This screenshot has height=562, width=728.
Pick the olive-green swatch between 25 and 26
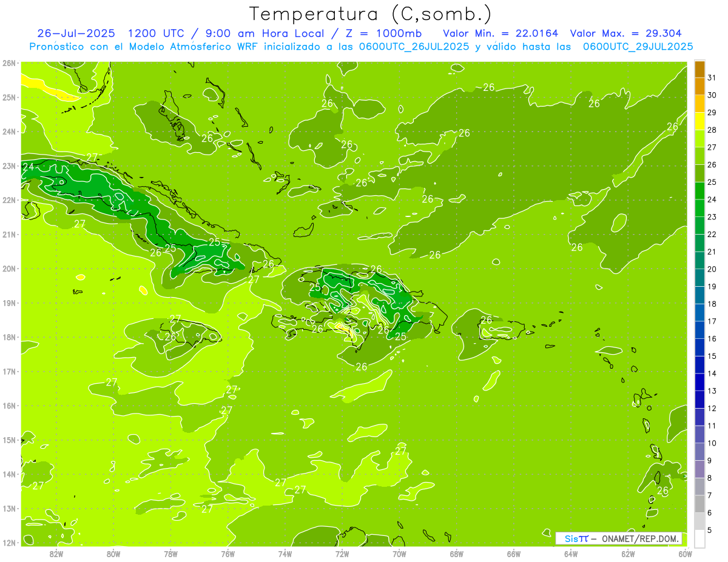(699, 173)
